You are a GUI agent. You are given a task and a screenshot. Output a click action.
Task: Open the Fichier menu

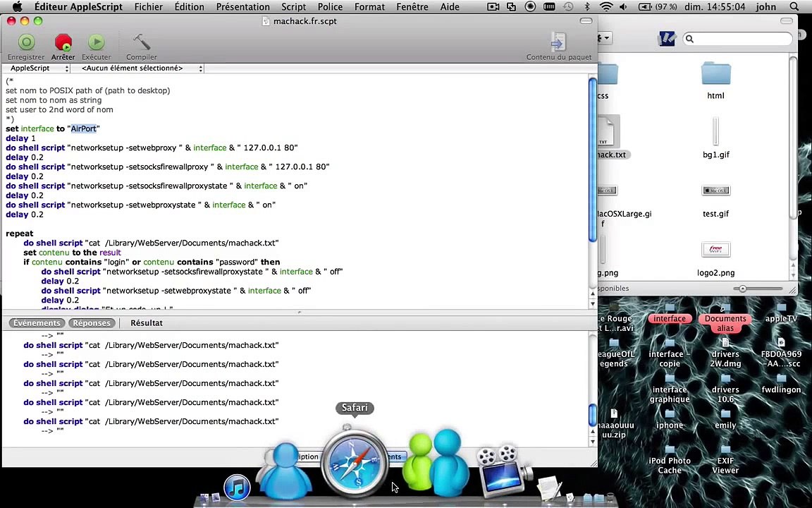click(149, 7)
